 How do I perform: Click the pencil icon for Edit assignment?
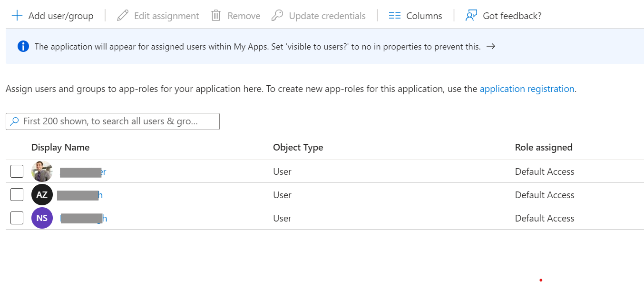(123, 16)
